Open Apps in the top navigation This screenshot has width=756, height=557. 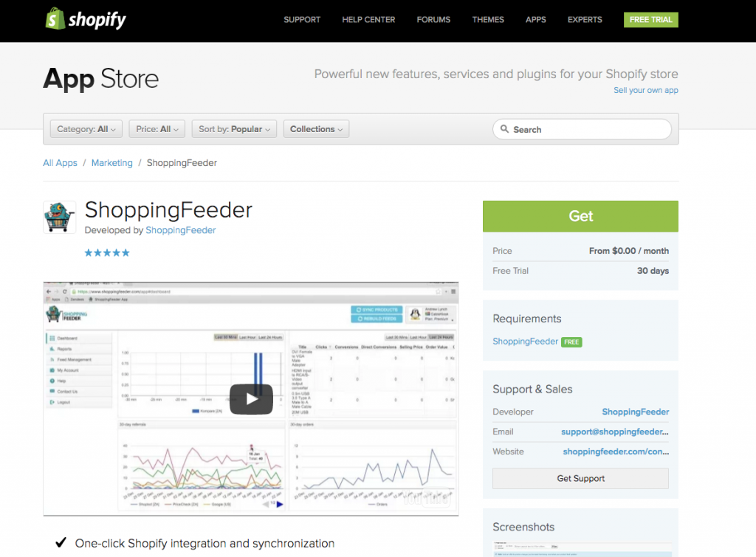[x=536, y=20]
